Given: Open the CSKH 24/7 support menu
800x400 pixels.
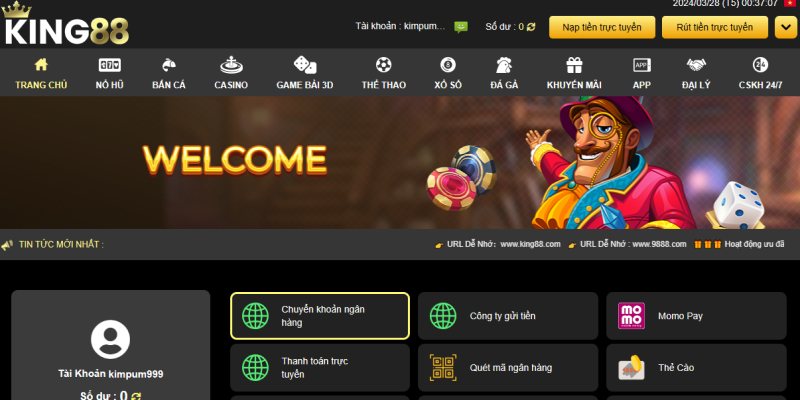Looking at the screenshot, I should (760, 73).
